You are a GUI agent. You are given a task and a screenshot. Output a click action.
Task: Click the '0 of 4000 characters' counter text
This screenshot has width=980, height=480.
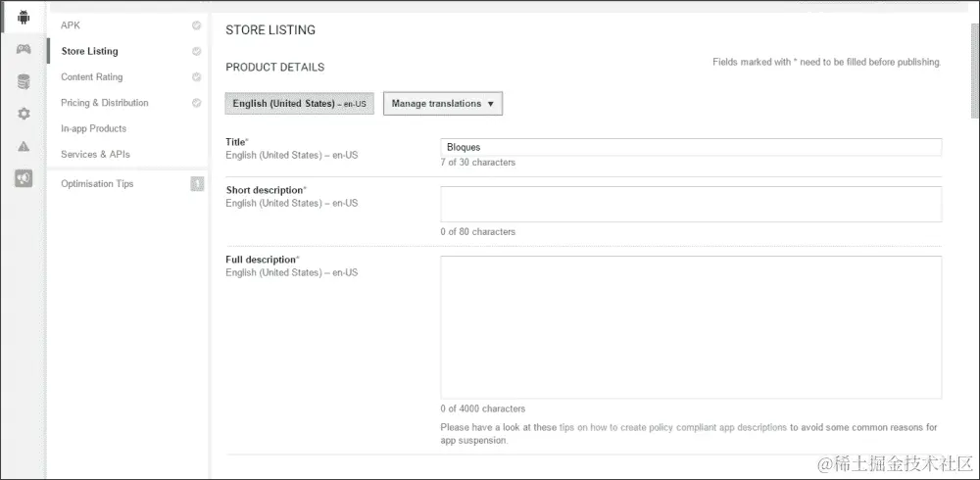click(x=483, y=408)
